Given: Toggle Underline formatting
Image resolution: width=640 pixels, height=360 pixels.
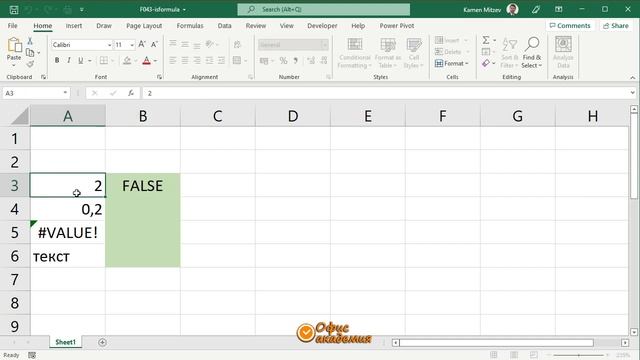Looking at the screenshot, I should (x=80, y=60).
